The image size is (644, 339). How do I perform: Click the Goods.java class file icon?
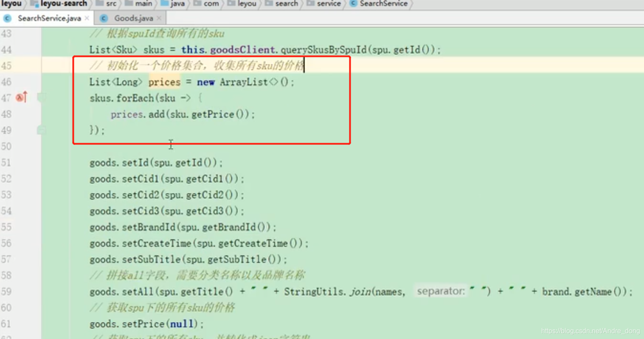(104, 18)
